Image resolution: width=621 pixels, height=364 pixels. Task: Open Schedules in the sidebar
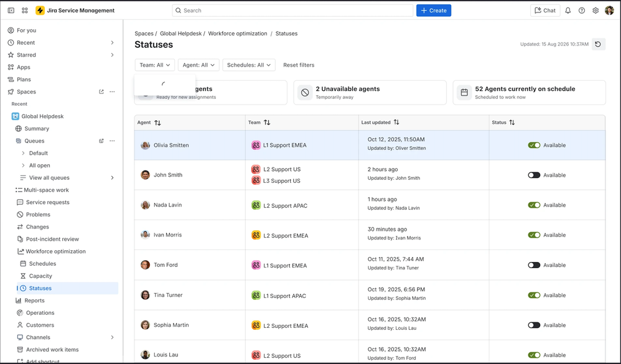coord(42,264)
